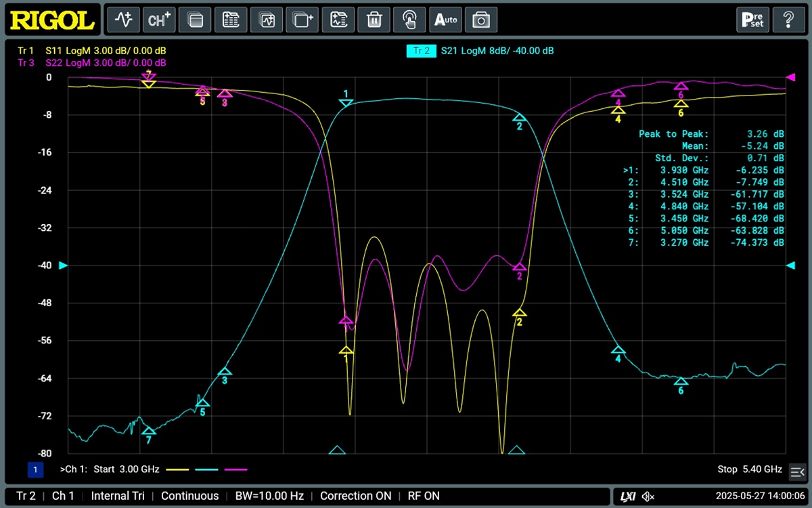Screen dimensions: 812x508
Task: Tap the touch gesture hand icon
Action: pyautogui.click(x=409, y=20)
